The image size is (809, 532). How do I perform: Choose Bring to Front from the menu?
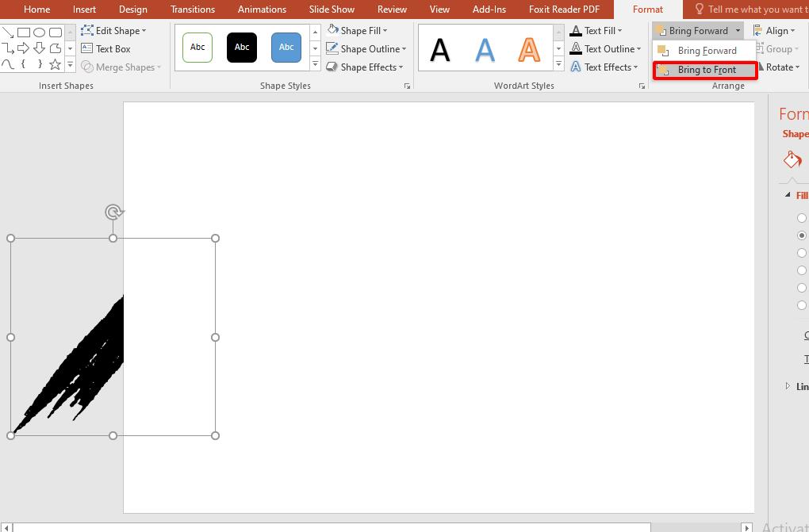(704, 70)
